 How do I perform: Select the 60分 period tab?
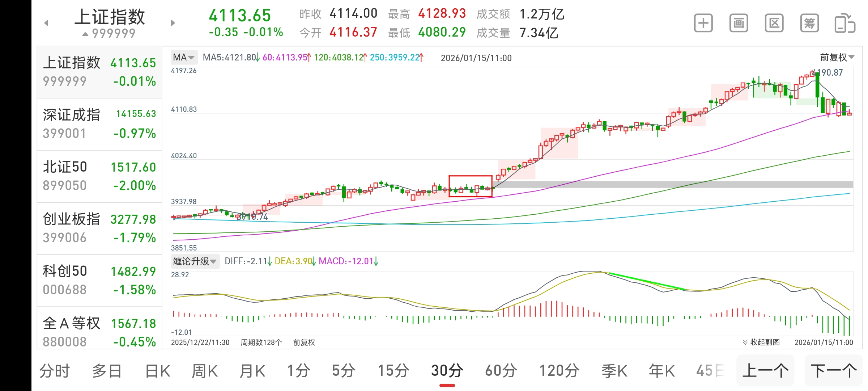click(x=501, y=371)
